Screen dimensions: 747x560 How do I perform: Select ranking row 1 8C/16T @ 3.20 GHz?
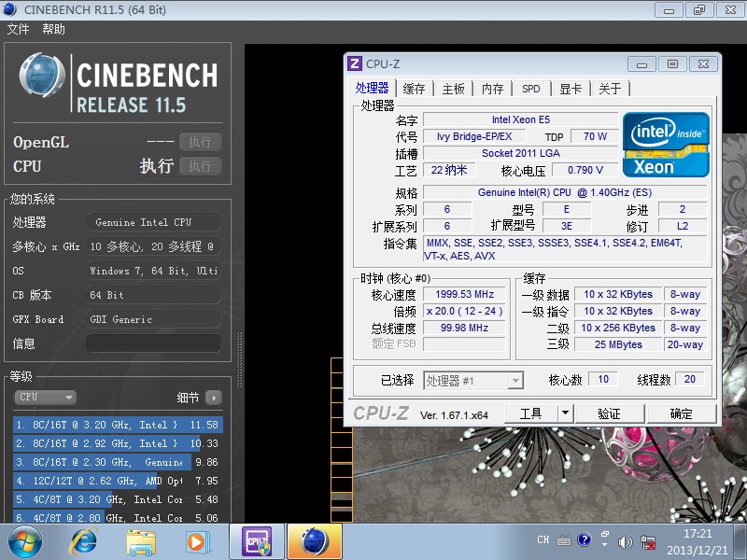[118, 425]
